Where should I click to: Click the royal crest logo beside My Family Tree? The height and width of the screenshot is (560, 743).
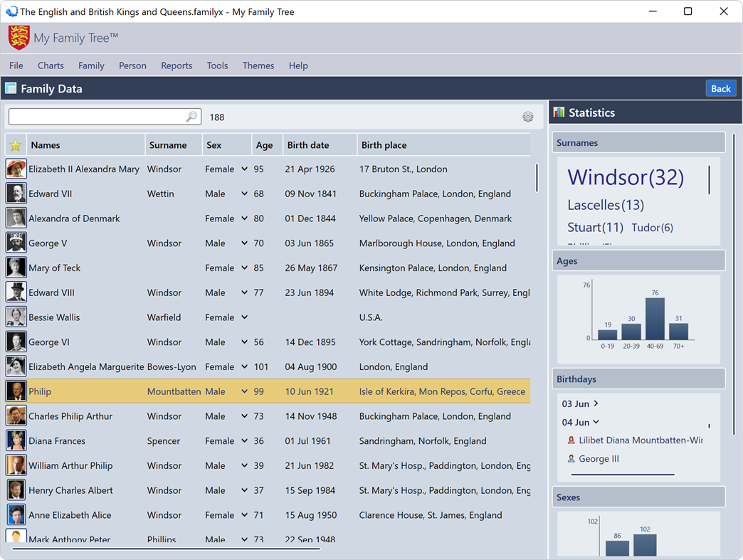(18, 36)
